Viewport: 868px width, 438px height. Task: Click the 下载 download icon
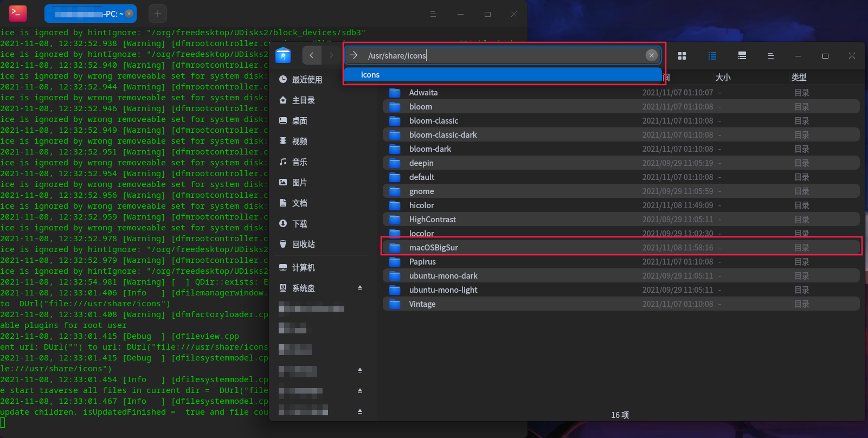coord(283,223)
